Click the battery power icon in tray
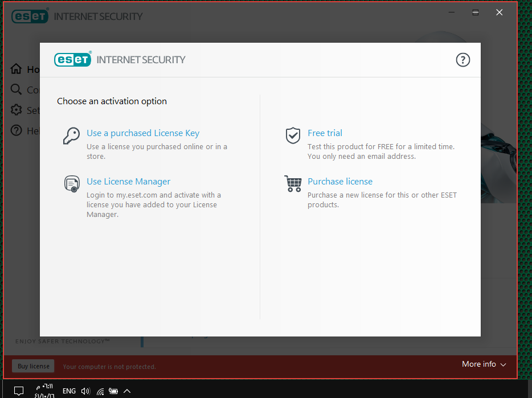Viewport: 532px width, 398px height. [113, 391]
